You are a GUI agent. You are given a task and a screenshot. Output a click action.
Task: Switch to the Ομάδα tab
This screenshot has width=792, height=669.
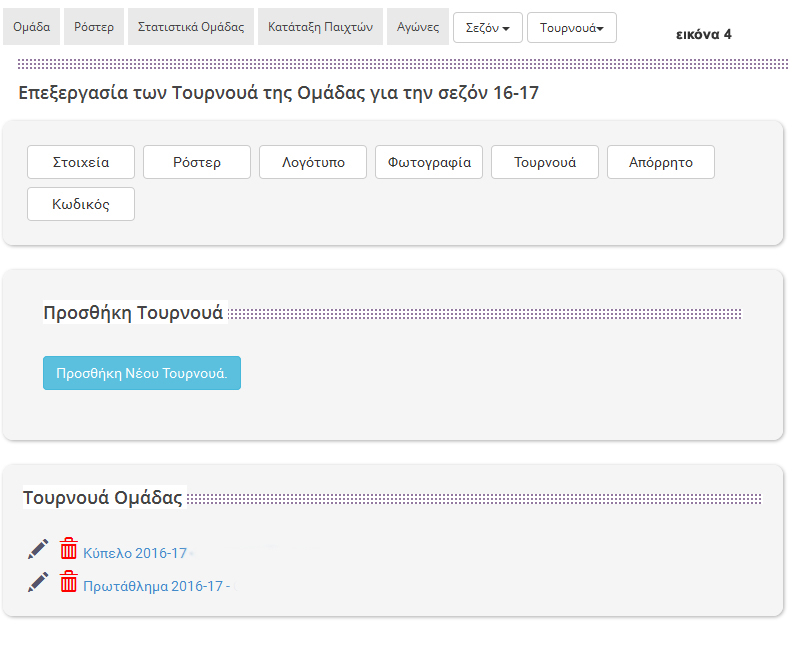click(x=32, y=27)
